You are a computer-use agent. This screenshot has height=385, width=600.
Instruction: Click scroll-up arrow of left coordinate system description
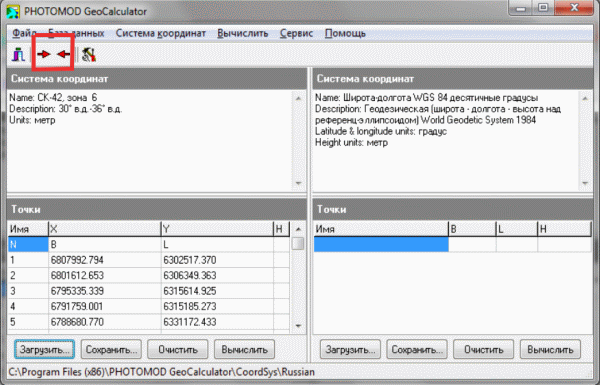coord(298,98)
